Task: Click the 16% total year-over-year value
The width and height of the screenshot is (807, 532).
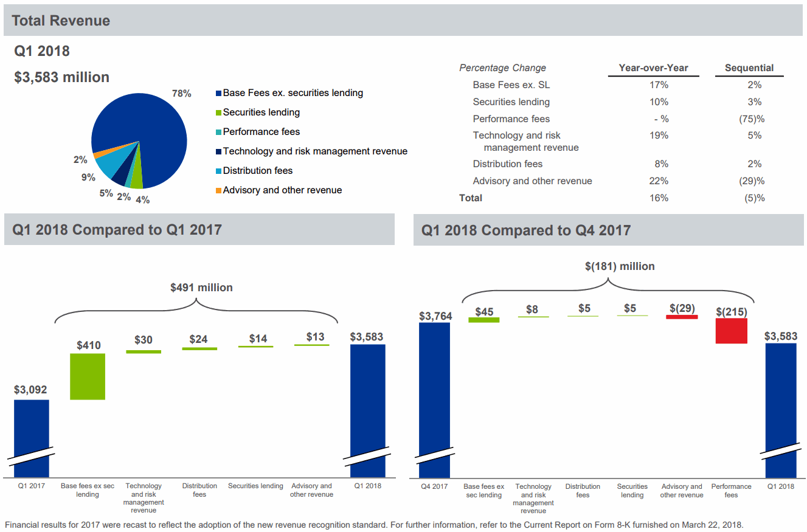Action: coord(659,198)
